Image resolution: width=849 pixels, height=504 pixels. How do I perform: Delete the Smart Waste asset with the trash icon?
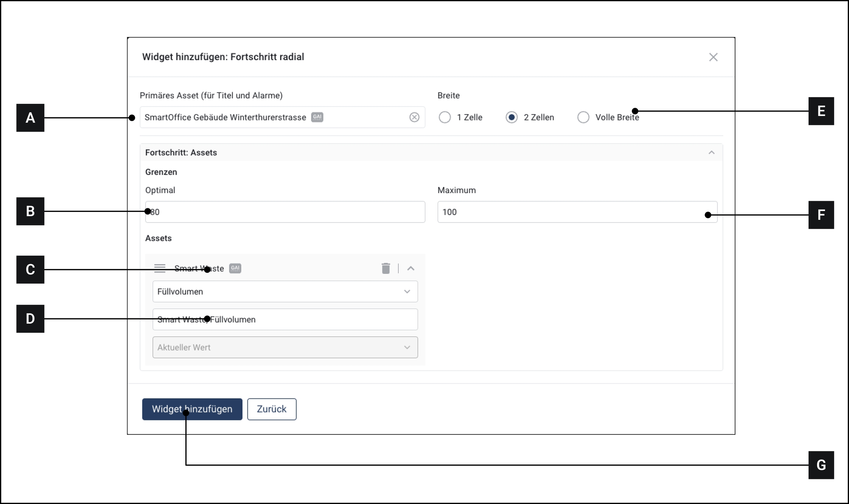(385, 268)
